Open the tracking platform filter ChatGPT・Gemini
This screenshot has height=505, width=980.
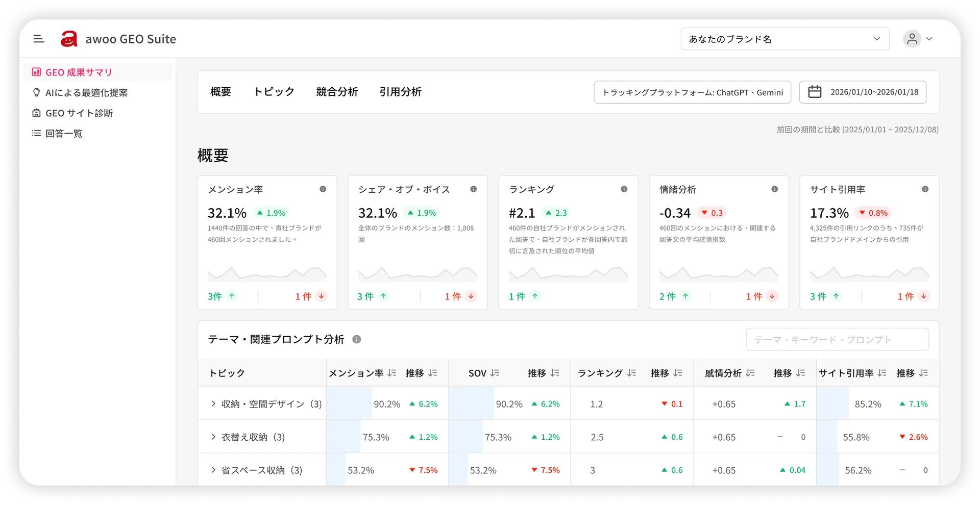(692, 92)
